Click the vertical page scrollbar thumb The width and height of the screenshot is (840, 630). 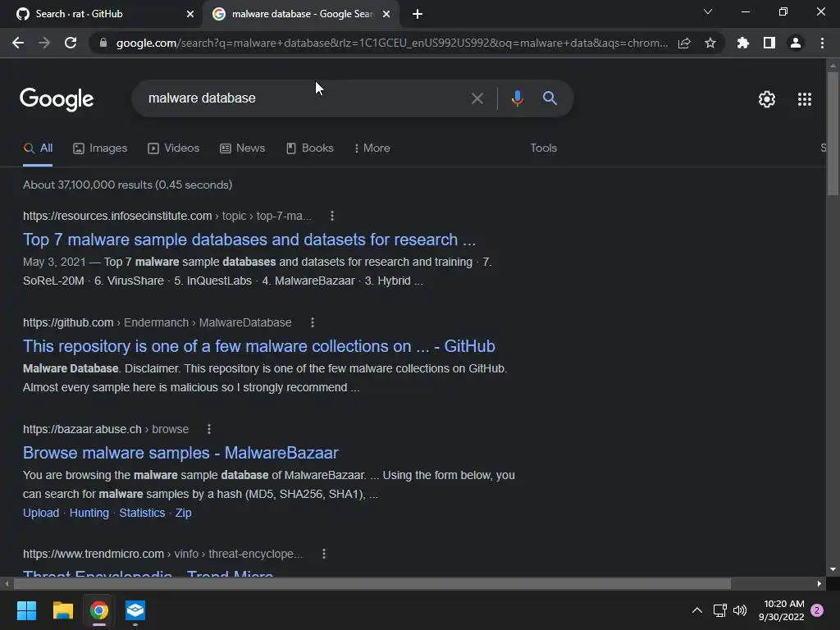click(833, 133)
